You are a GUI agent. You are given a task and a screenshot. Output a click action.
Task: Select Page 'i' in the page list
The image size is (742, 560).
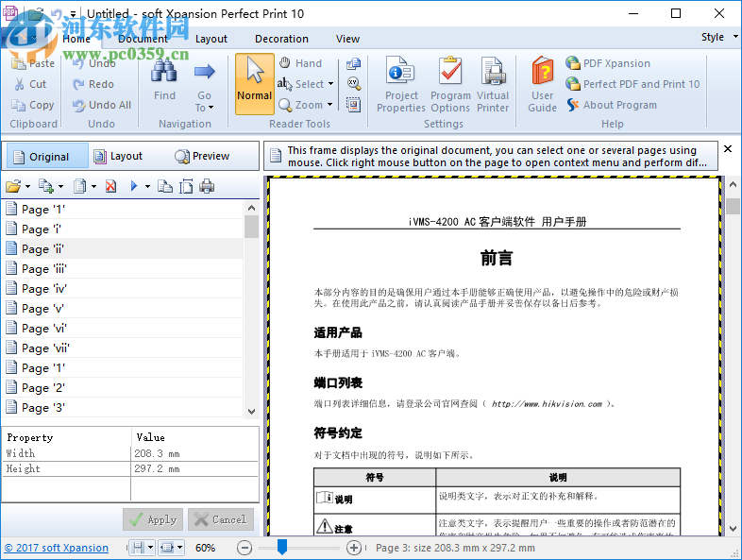(124, 229)
